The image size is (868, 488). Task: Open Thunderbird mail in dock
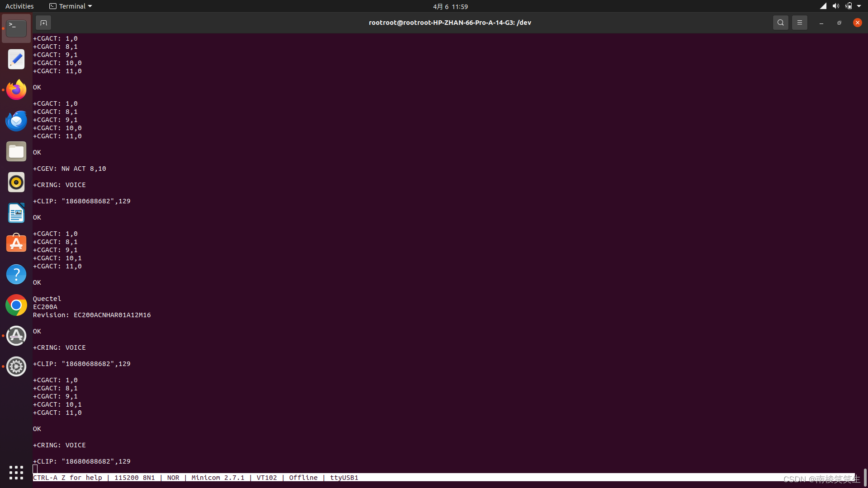point(16,121)
